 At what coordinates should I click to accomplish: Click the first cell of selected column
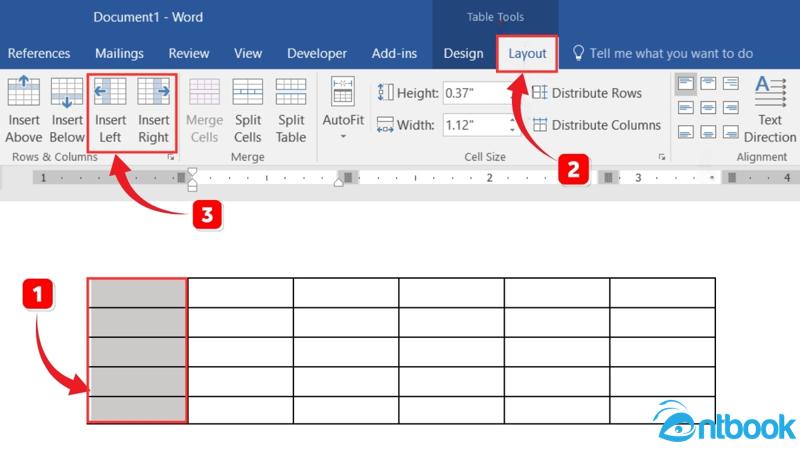tap(137, 293)
